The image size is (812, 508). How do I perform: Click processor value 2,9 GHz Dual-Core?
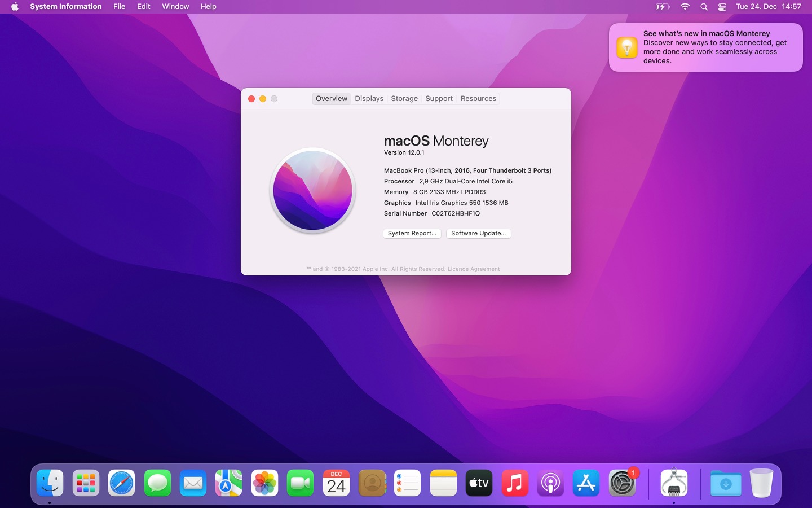point(466,181)
